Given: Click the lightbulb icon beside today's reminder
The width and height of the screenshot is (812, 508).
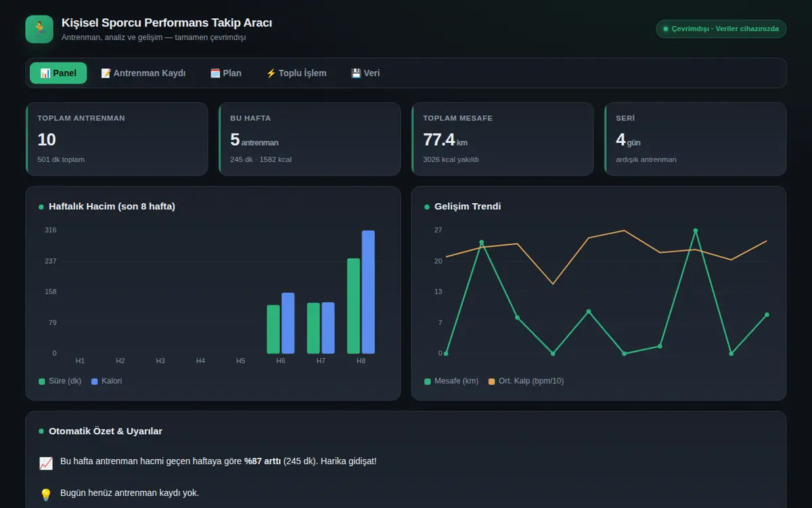Looking at the screenshot, I should click(x=46, y=494).
